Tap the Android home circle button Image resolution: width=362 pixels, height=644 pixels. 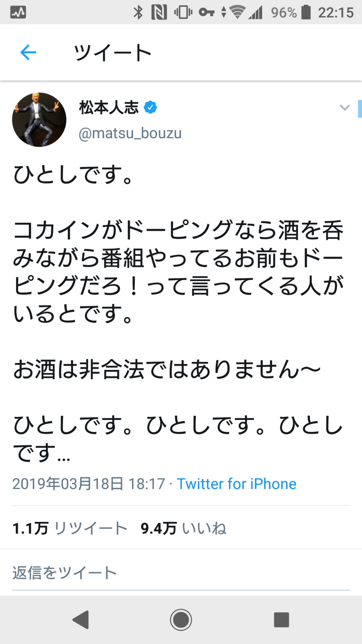181,620
